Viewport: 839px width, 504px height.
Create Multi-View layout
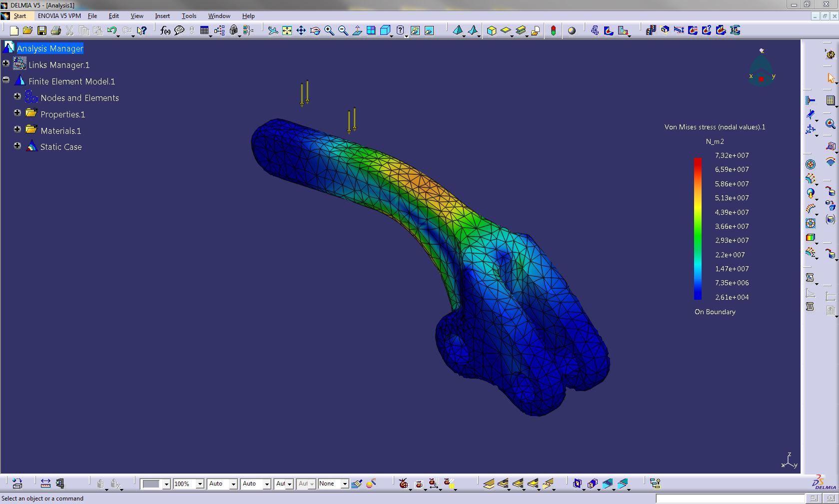tap(371, 31)
